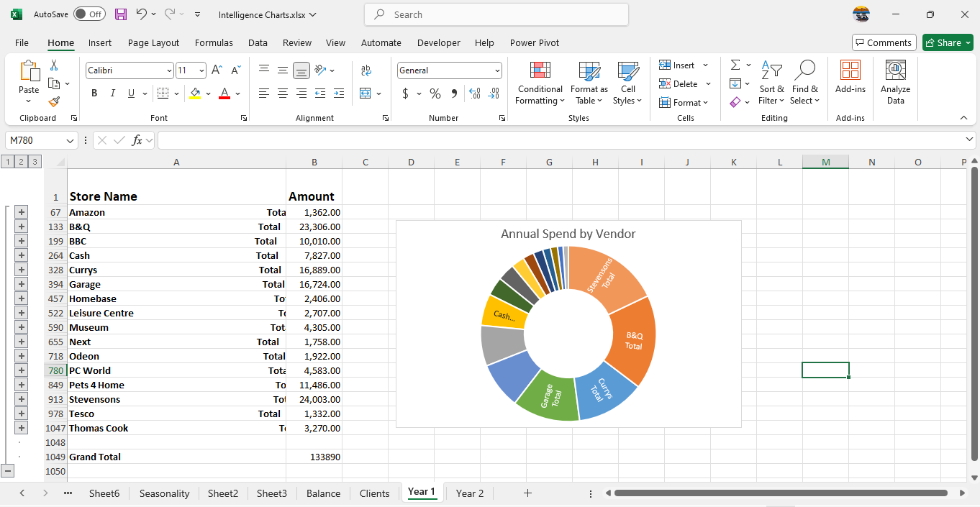This screenshot has width=980, height=507.
Task: Click the Cut scissors icon
Action: click(53, 65)
